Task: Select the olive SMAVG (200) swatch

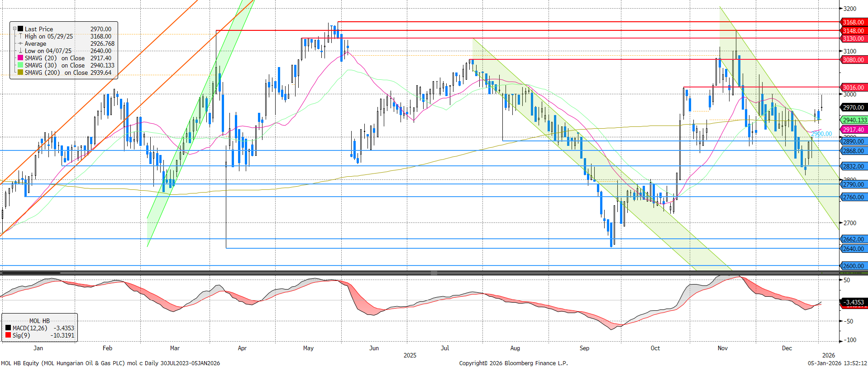Action: click(x=20, y=72)
